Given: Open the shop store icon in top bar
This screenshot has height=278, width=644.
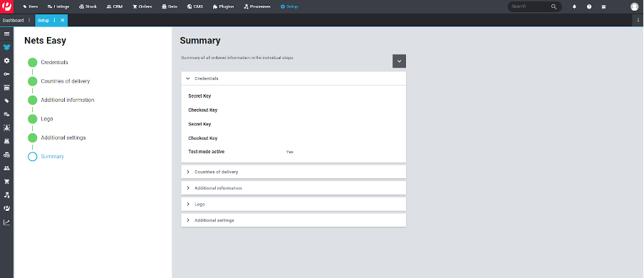Looking at the screenshot, I should coord(603,6).
